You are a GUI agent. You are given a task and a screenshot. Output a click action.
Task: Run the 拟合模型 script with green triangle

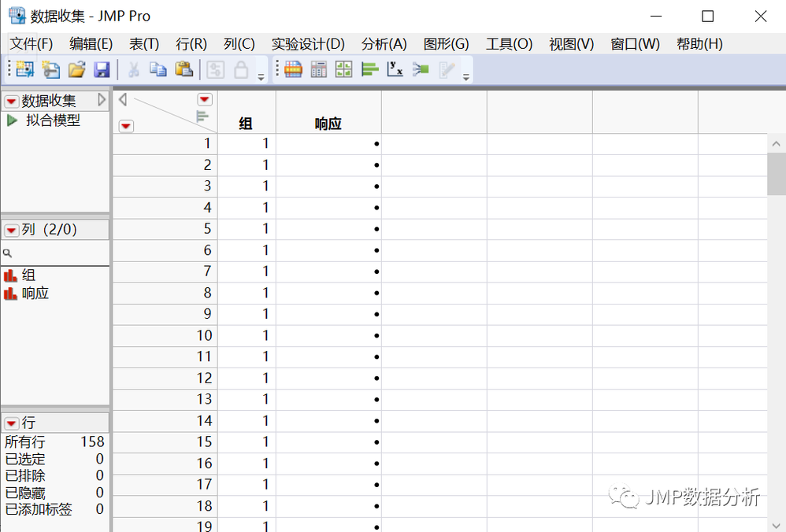pos(12,120)
